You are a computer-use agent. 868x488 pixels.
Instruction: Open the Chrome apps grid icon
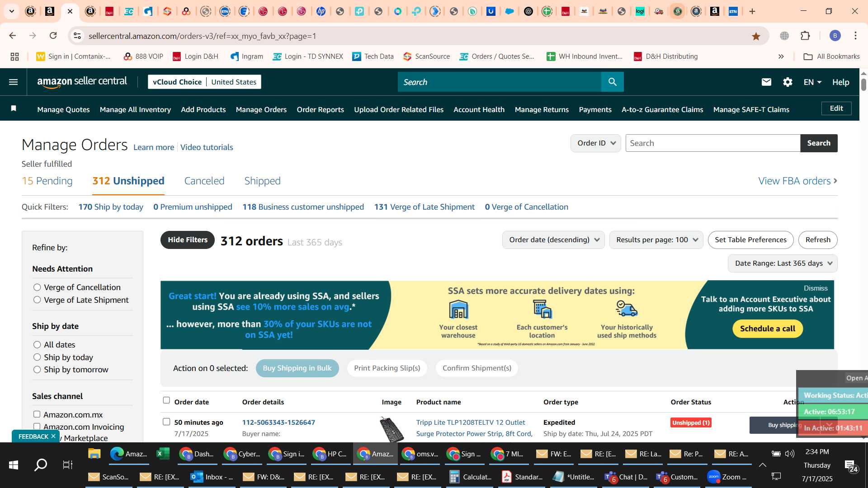coord(14,56)
